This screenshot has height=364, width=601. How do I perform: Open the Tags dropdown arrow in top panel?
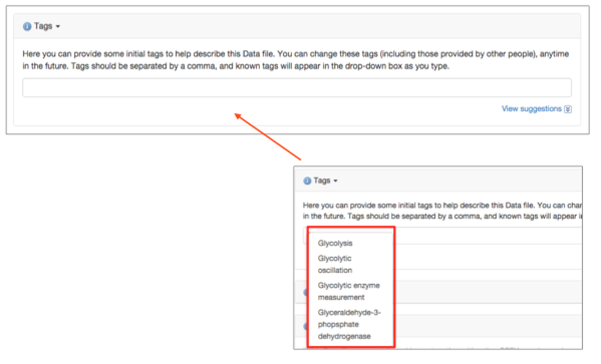(57, 26)
